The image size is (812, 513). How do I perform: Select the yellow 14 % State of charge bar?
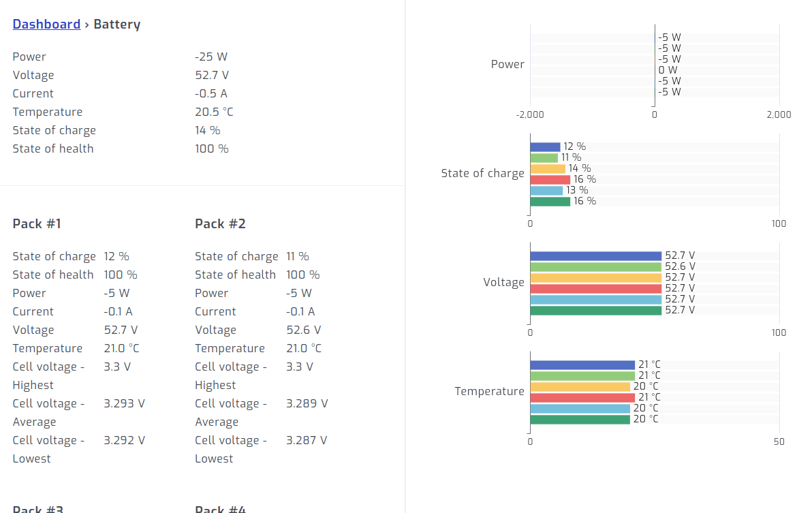(x=548, y=169)
